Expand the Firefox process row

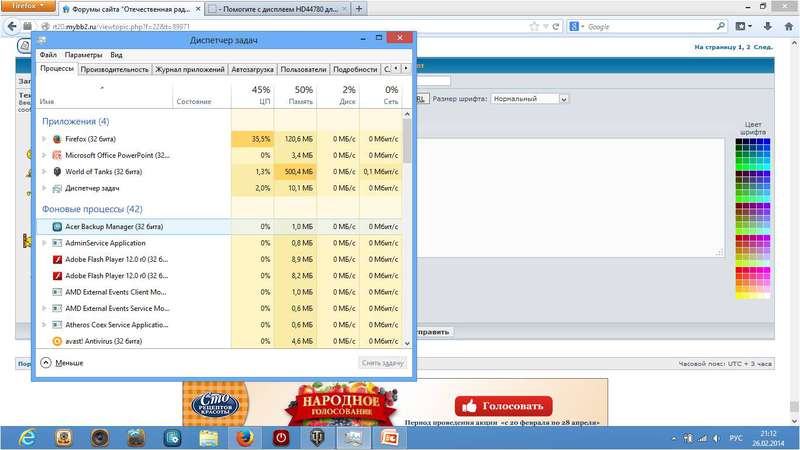[x=44, y=139]
